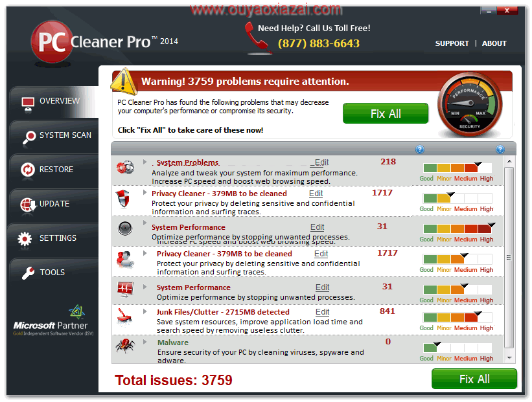The height and width of the screenshot is (402, 532).
Task: Click the performance security gauge
Action: pos(470,105)
